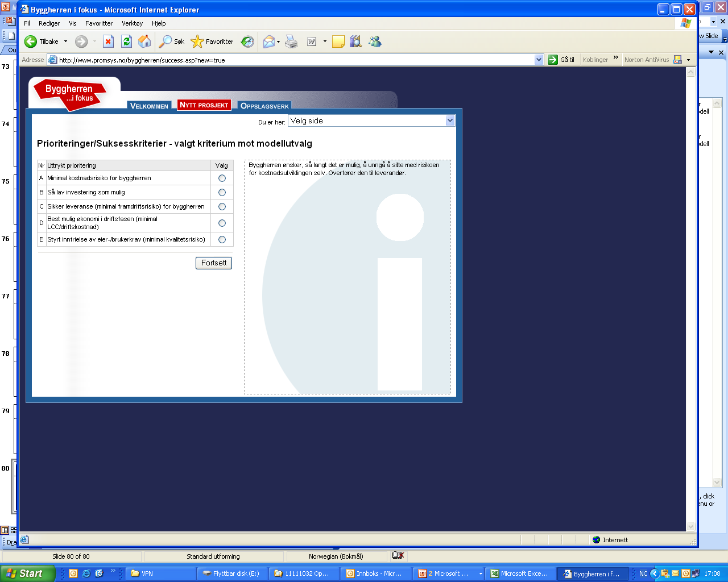The image size is (728, 582).
Task: Open the Favoritter menu
Action: (x=99, y=23)
